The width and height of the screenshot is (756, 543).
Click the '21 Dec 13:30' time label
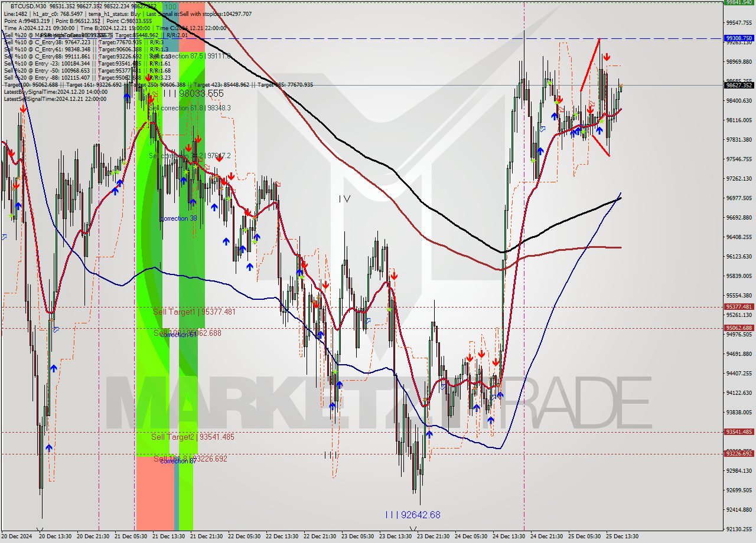[169, 537]
